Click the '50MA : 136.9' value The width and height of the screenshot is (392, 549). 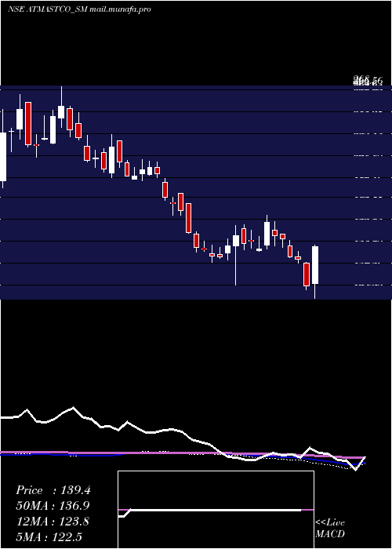[53, 506]
